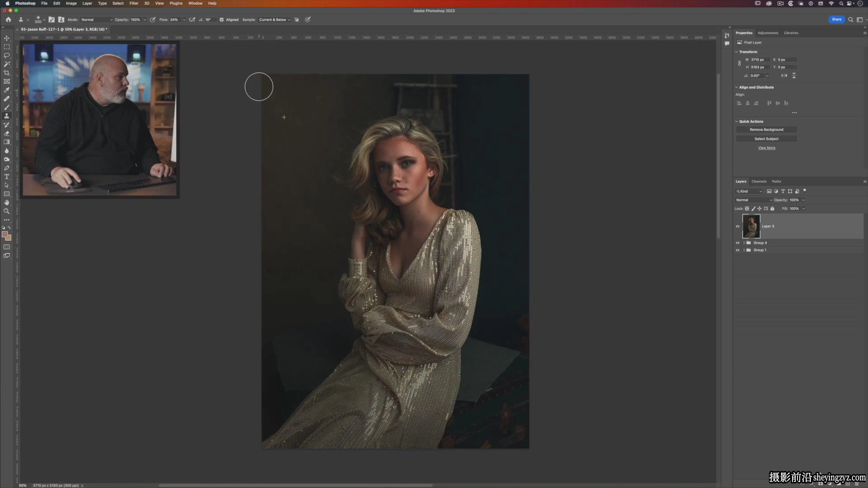Open the Filter menu
This screenshot has height=488, width=868.
134,3
